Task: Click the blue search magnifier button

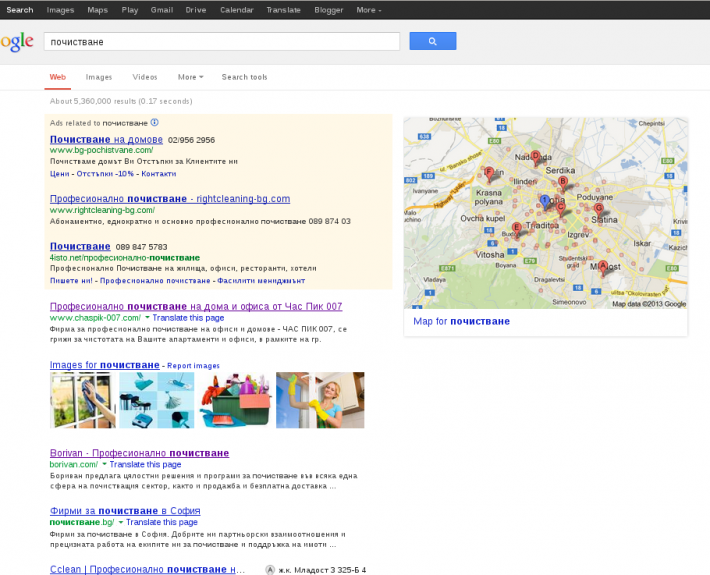Action: pyautogui.click(x=432, y=41)
